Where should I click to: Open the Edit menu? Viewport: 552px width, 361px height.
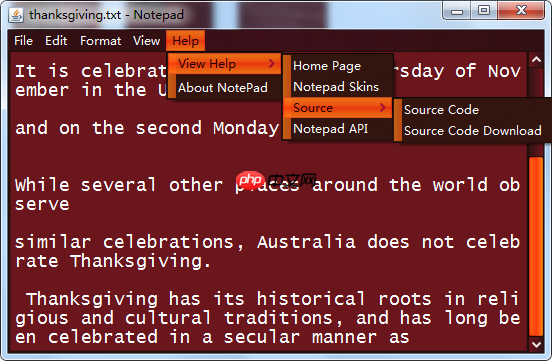tap(56, 41)
